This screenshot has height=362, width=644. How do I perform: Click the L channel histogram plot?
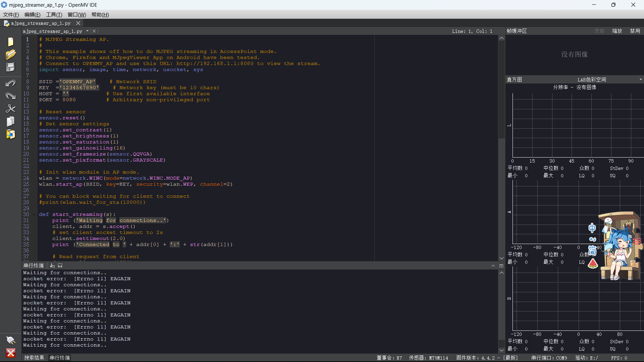578,125
